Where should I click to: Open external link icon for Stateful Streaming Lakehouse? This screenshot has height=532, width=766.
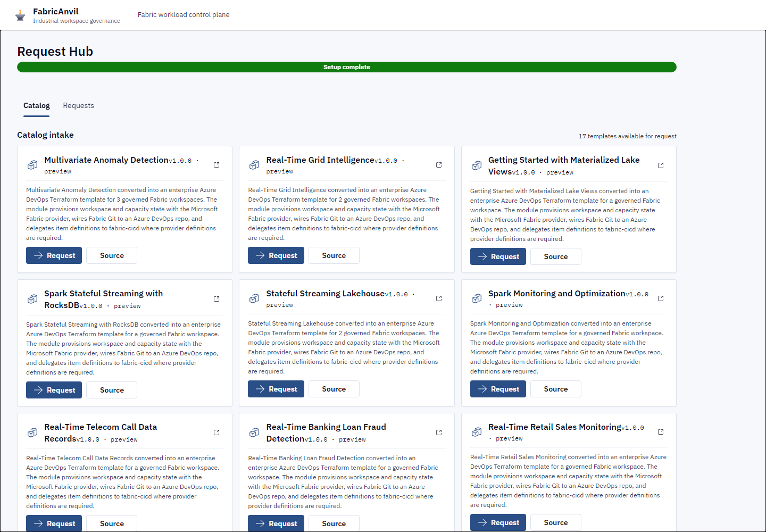pyautogui.click(x=439, y=298)
